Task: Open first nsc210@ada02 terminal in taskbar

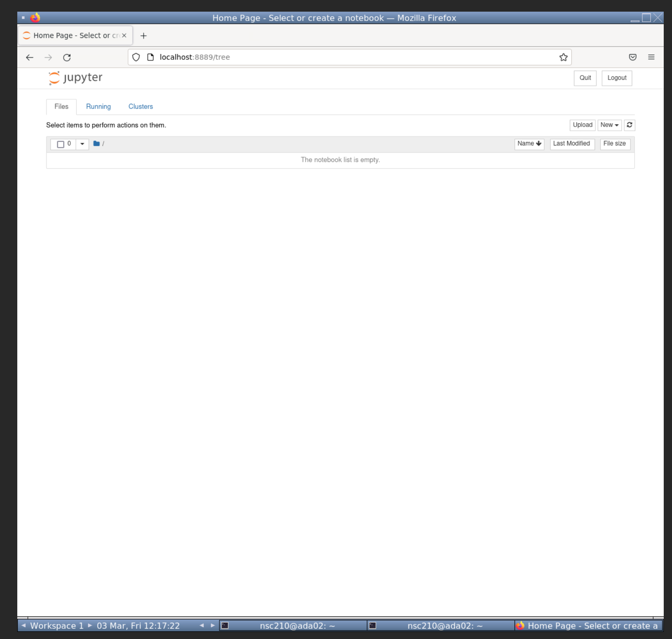Action: [x=293, y=625]
